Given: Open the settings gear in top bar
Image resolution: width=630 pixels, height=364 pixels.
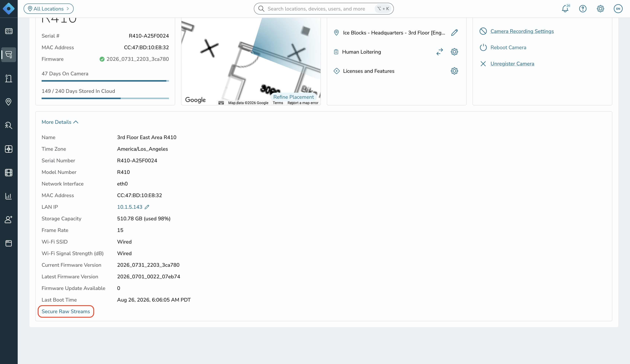Looking at the screenshot, I should click(x=600, y=9).
